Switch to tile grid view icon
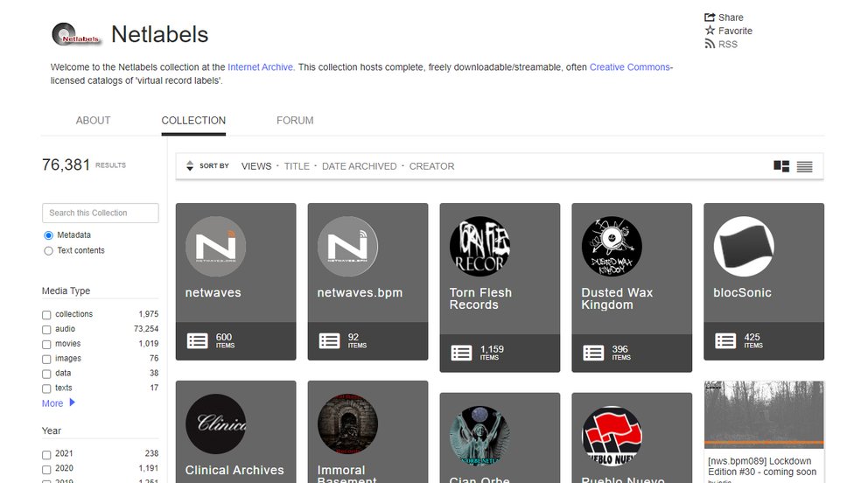Viewport: 868px width, 483px height. (781, 166)
